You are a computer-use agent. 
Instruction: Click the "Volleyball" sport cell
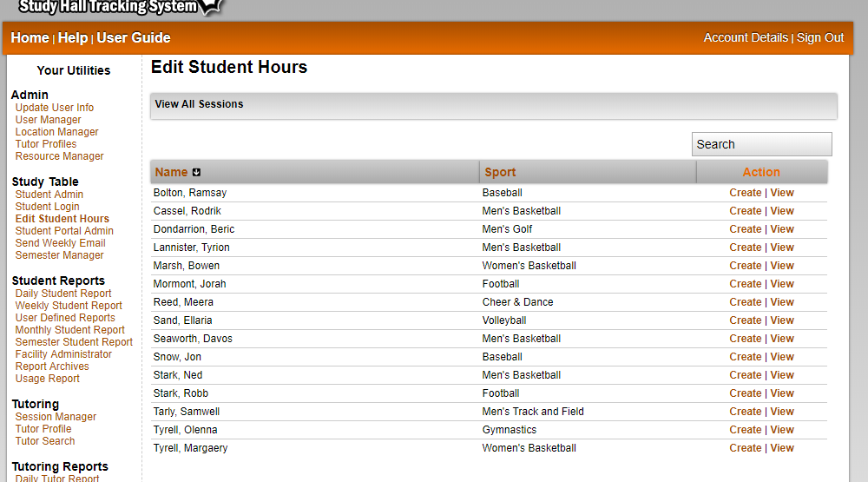point(503,320)
